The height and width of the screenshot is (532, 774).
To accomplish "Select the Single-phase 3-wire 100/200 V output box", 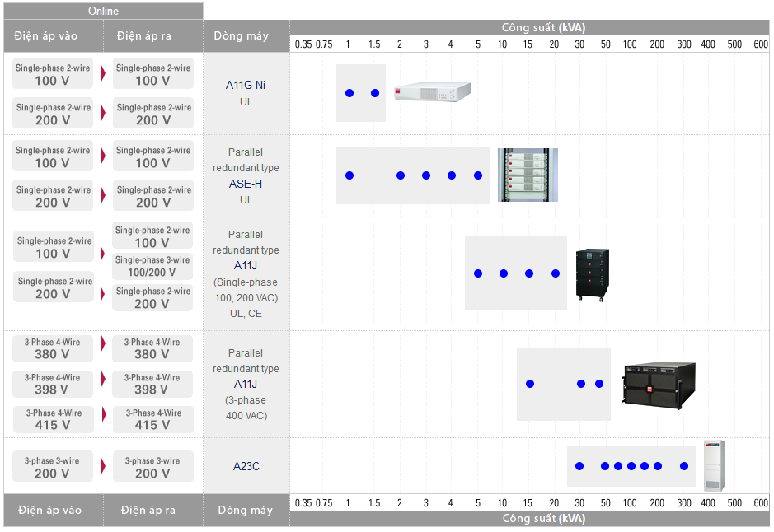I will coord(152,266).
